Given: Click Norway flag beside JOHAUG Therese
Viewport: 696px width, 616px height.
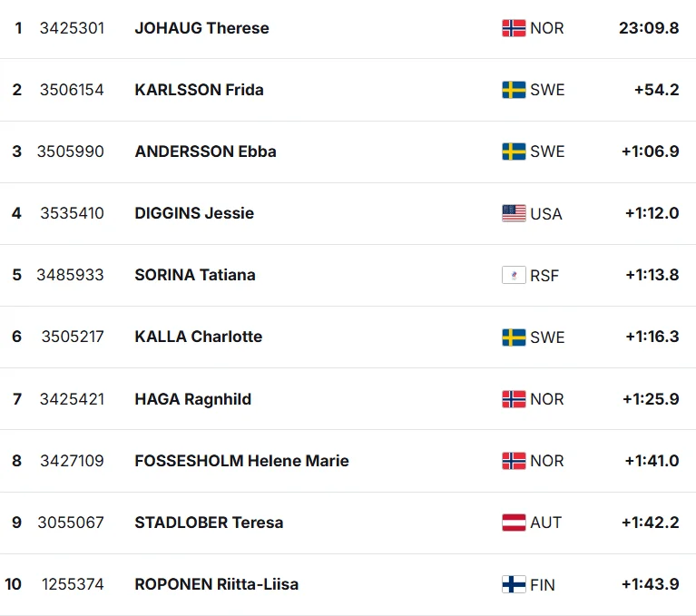Looking at the screenshot, I should [x=514, y=28].
